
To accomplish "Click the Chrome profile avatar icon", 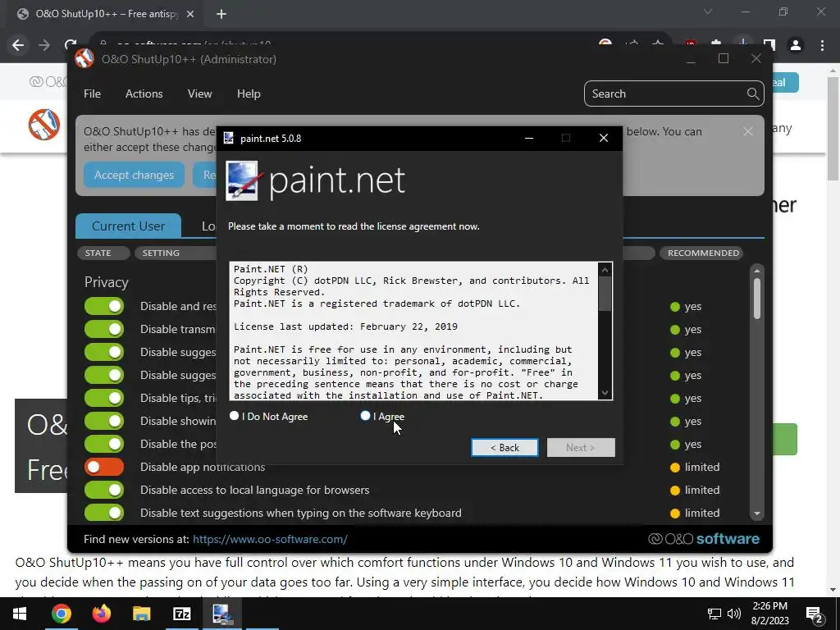I will pyautogui.click(x=796, y=46).
